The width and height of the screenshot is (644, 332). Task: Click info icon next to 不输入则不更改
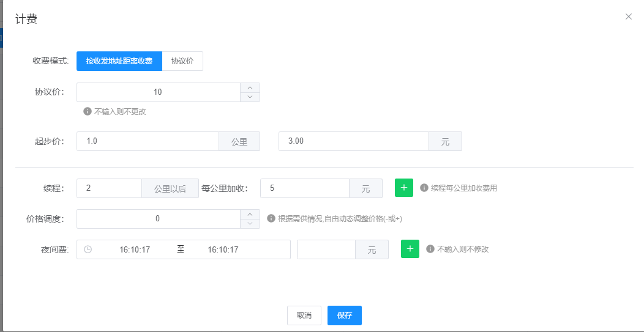point(88,112)
